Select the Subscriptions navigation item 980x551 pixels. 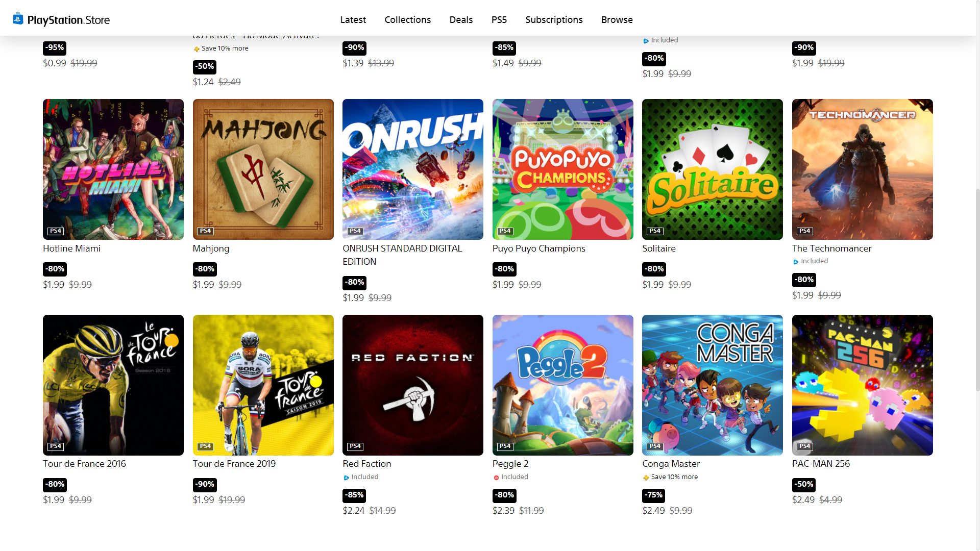click(554, 20)
